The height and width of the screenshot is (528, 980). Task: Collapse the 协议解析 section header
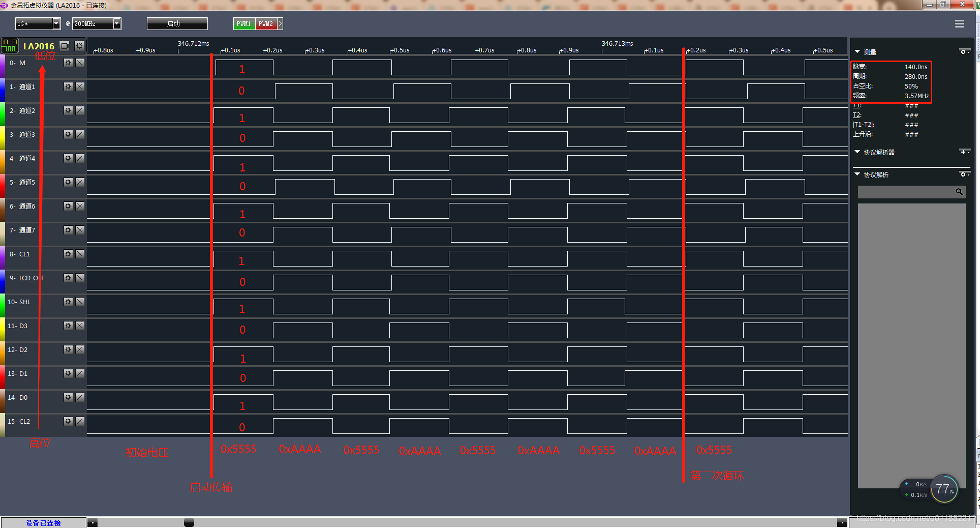point(857,174)
